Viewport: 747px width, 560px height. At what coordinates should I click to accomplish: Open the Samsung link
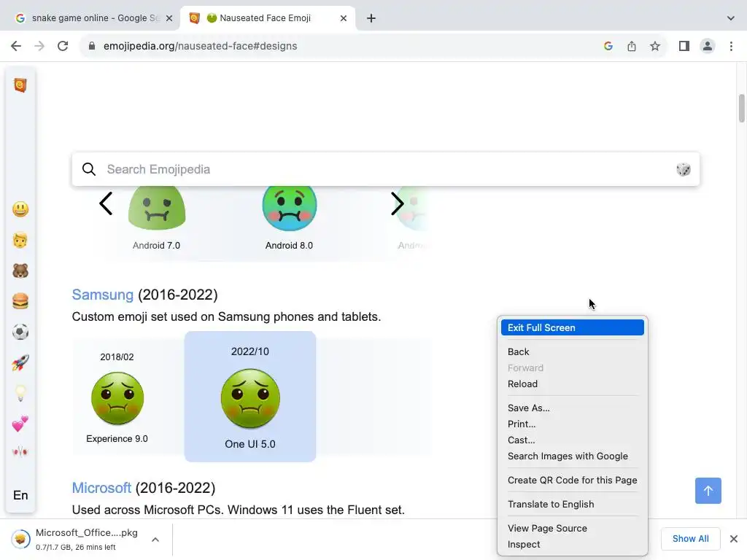(x=102, y=295)
